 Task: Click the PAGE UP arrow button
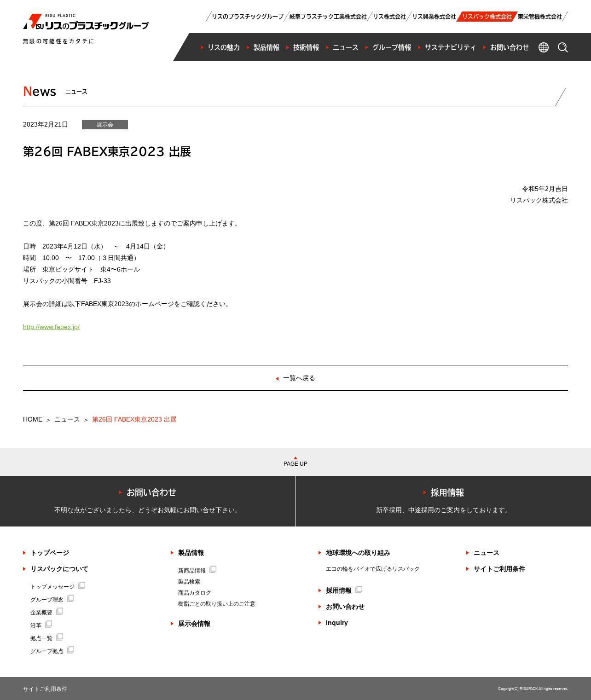295,462
